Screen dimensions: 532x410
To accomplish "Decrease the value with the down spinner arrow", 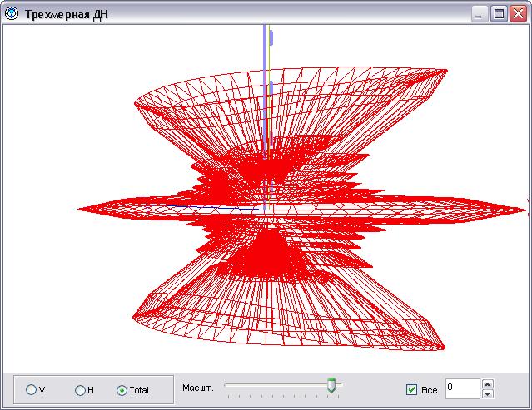I will click(x=488, y=393).
